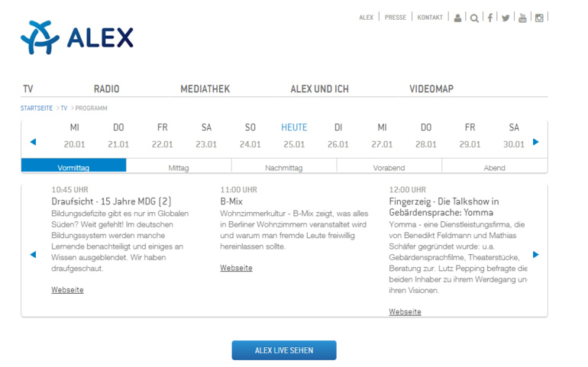Open the Instagram icon

pos(539,18)
